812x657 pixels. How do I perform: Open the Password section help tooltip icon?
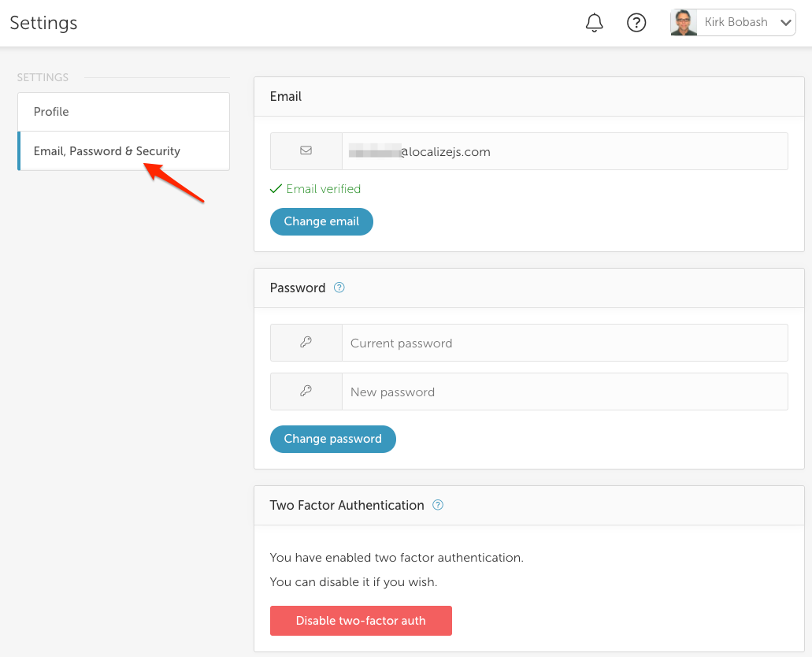click(x=339, y=288)
